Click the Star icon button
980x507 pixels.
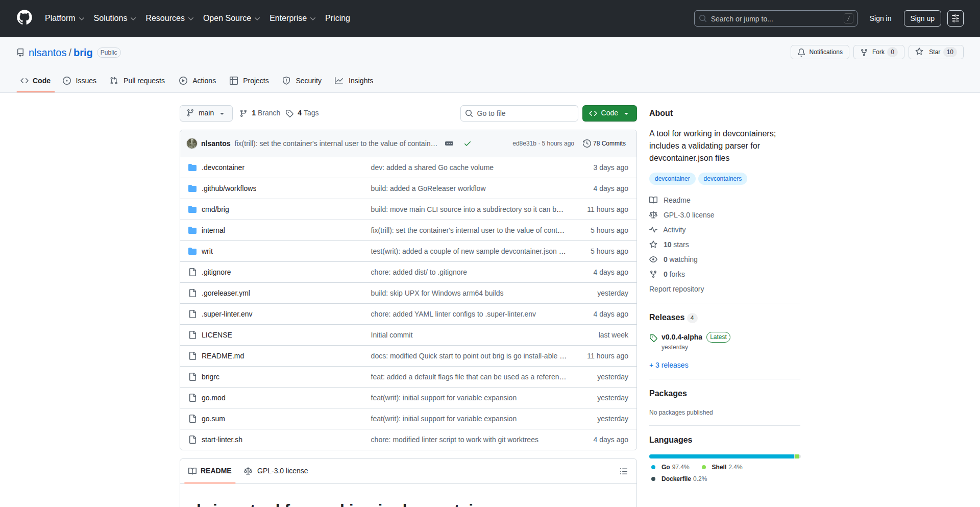[x=919, y=52]
